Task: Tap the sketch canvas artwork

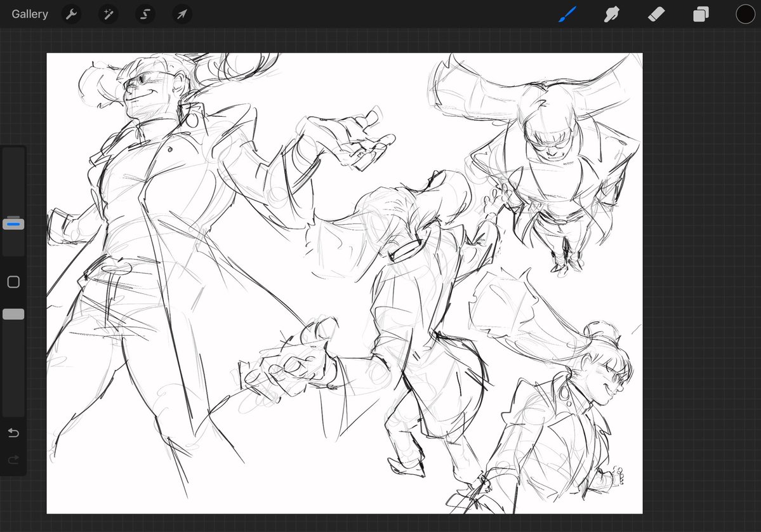Action: 345,283
